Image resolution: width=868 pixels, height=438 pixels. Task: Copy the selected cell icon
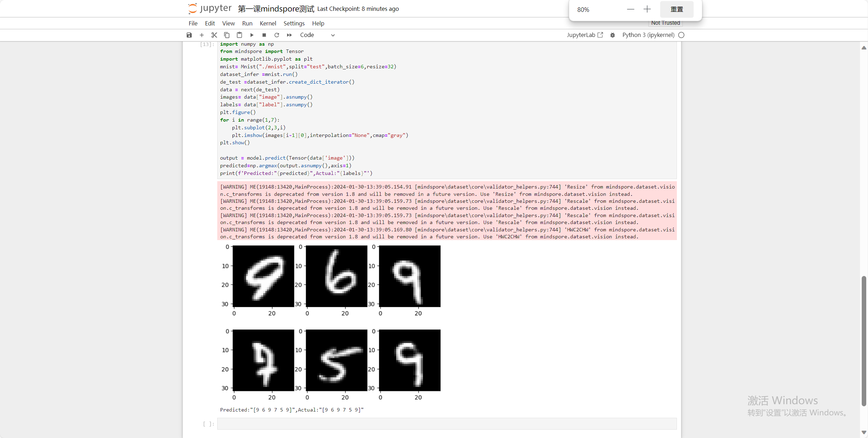(x=227, y=35)
